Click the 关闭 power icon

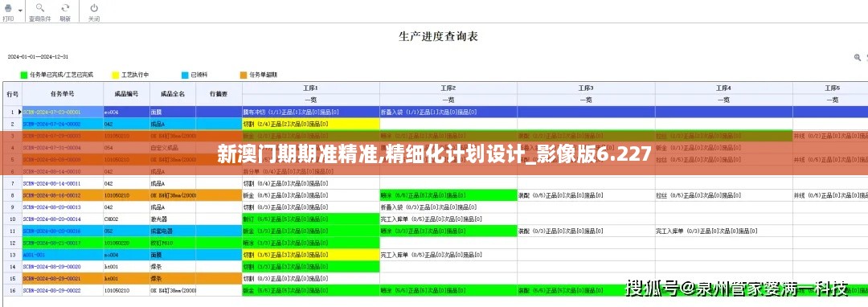point(94,8)
